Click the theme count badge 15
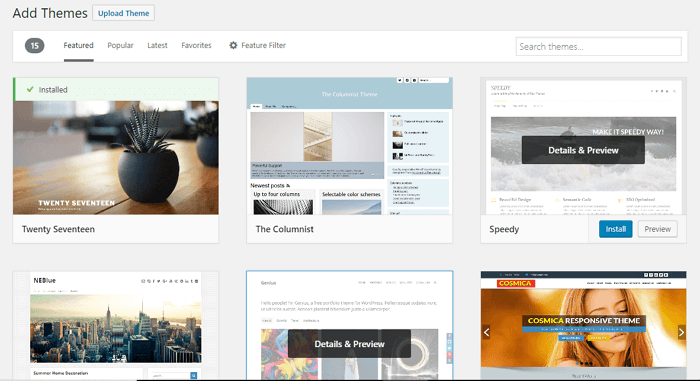The width and height of the screenshot is (700, 381). (x=34, y=46)
